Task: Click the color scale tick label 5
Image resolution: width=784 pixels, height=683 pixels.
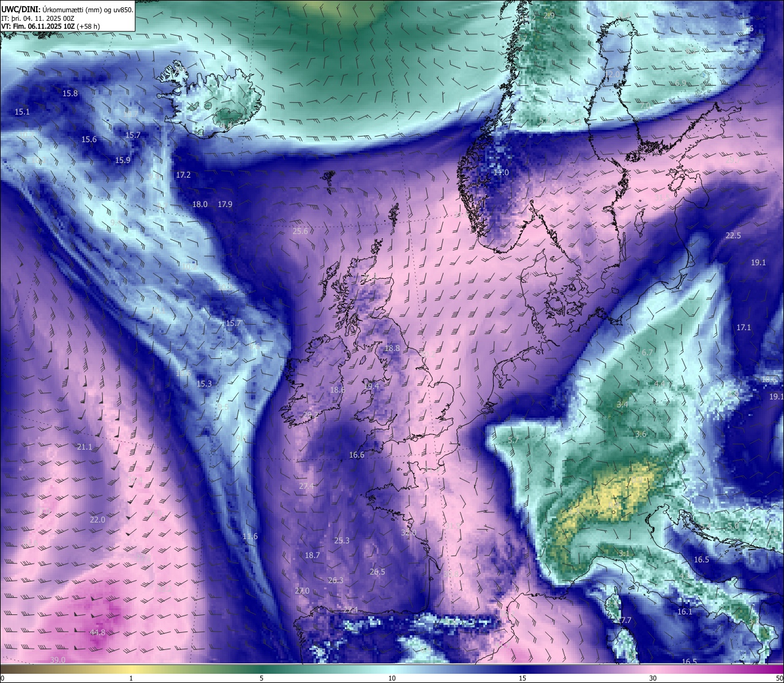Action: click(x=262, y=679)
